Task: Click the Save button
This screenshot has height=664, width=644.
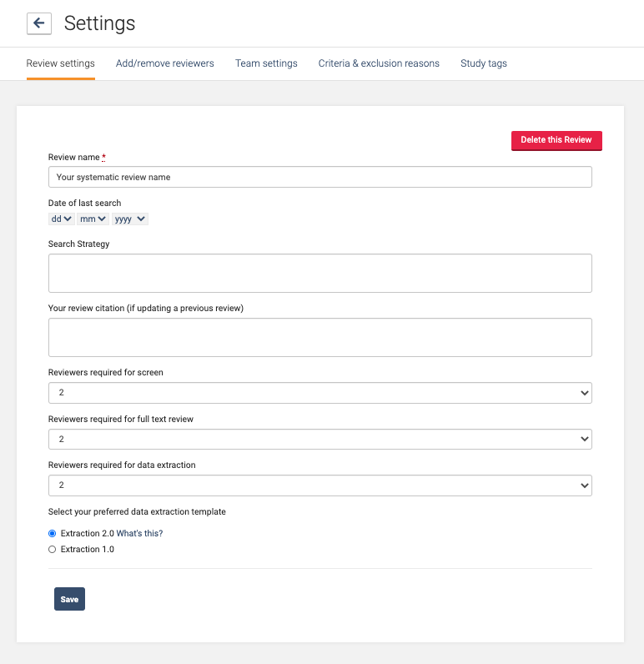Action: (x=69, y=599)
